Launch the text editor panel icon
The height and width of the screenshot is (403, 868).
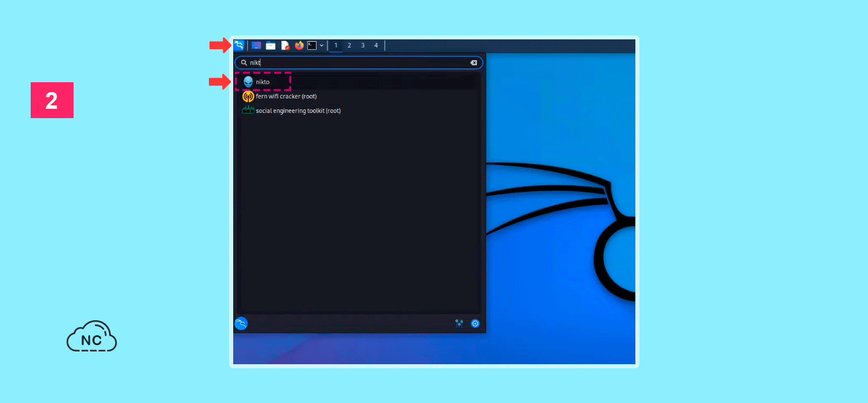click(x=285, y=45)
